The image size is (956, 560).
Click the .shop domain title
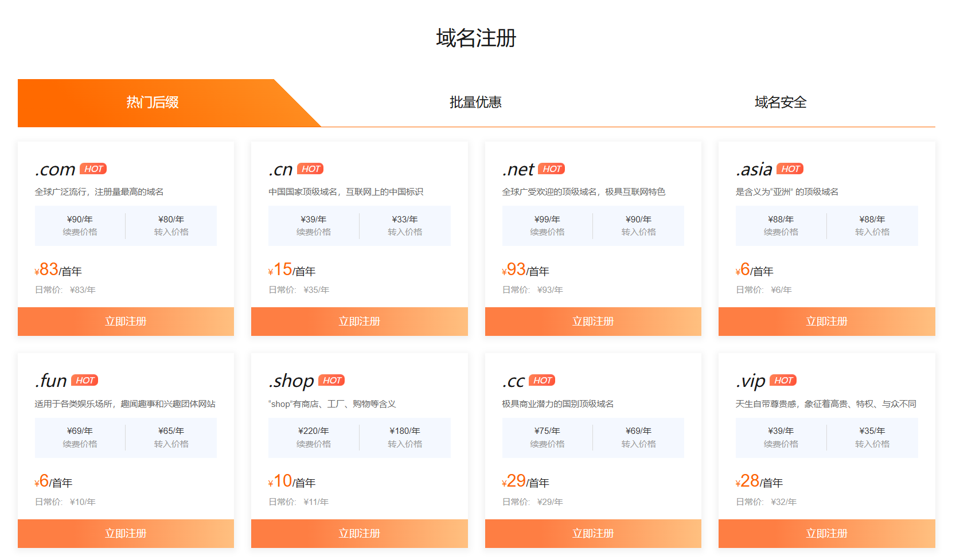point(291,381)
